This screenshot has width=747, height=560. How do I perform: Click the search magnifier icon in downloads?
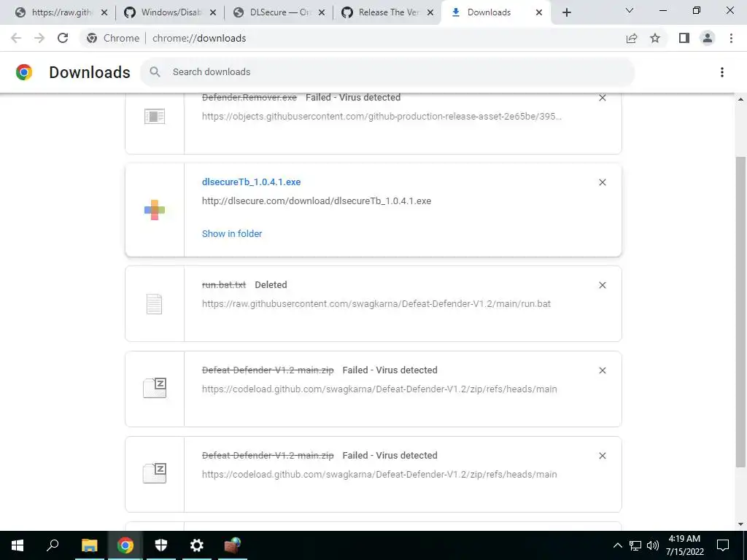(155, 72)
